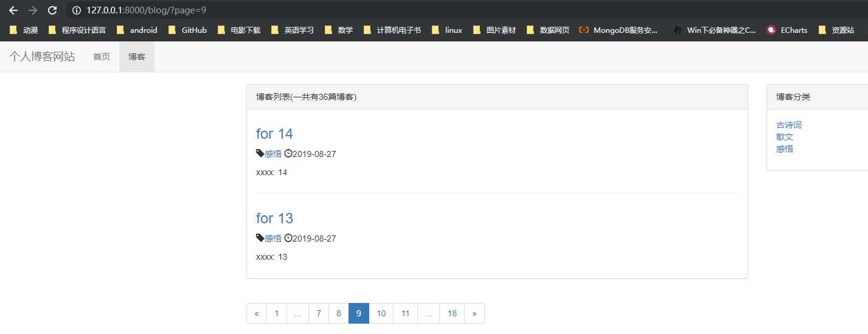
Task: Click the site info icon in address bar
Action: [76, 10]
